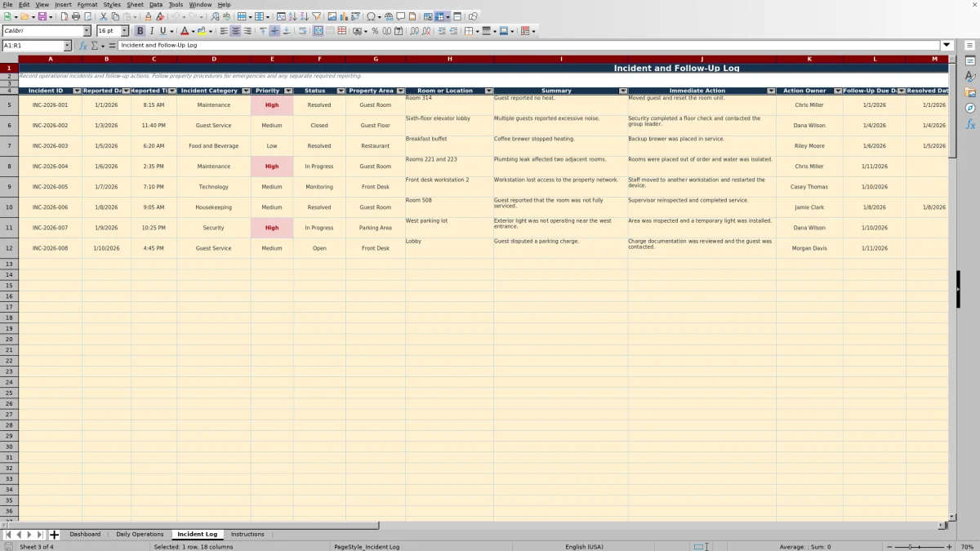
Task: Toggle Bold formatting
Action: [140, 31]
